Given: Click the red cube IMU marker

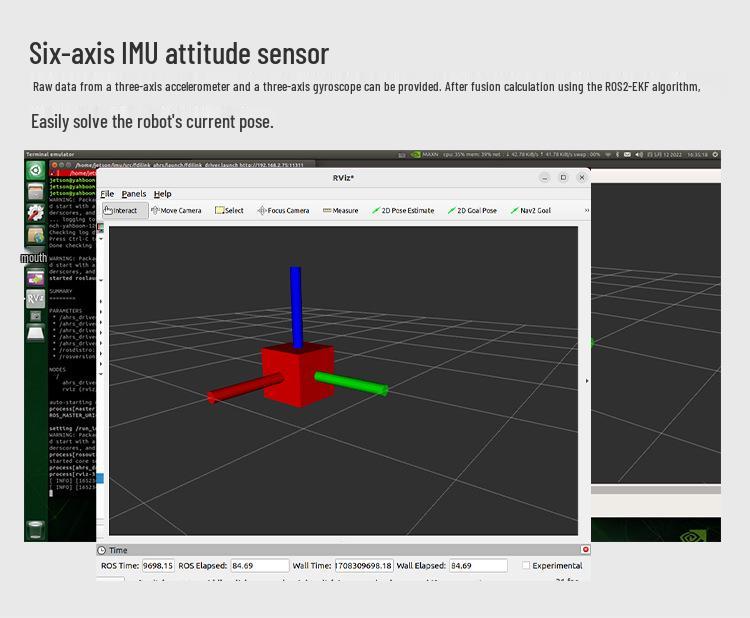Looking at the screenshot, I should (x=298, y=376).
